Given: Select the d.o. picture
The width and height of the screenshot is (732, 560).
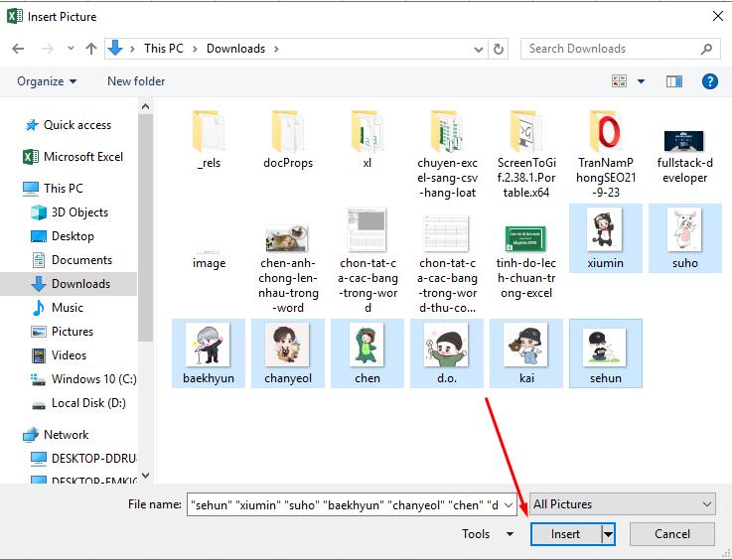Looking at the screenshot, I should (x=447, y=353).
